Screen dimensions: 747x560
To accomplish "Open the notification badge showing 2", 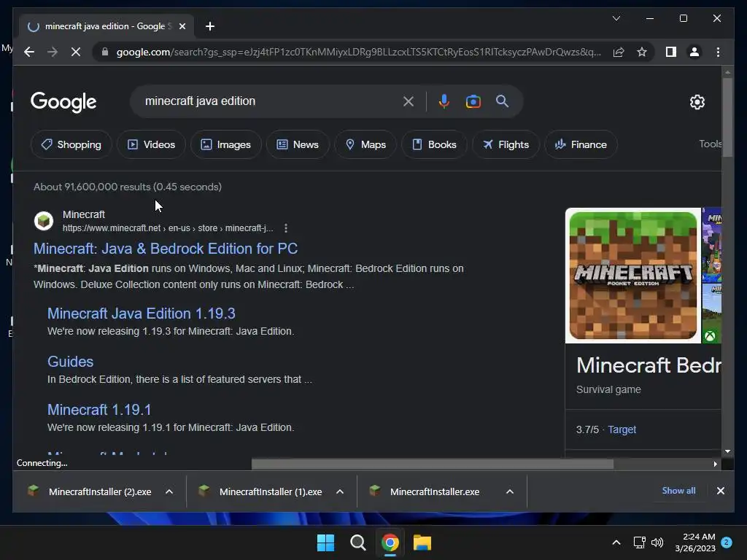I will (727, 542).
